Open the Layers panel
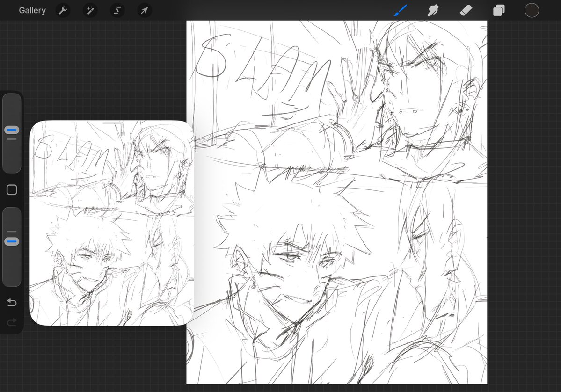Image resolution: width=561 pixels, height=392 pixels. [499, 10]
